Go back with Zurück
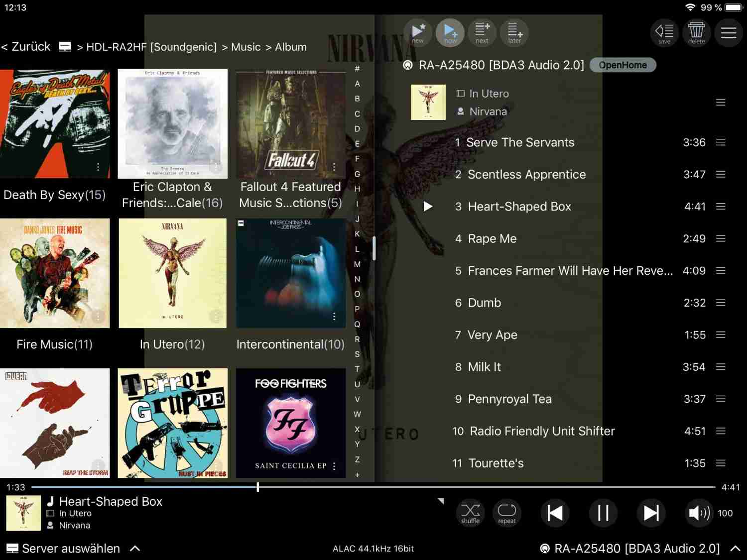747x560 pixels. (26, 47)
